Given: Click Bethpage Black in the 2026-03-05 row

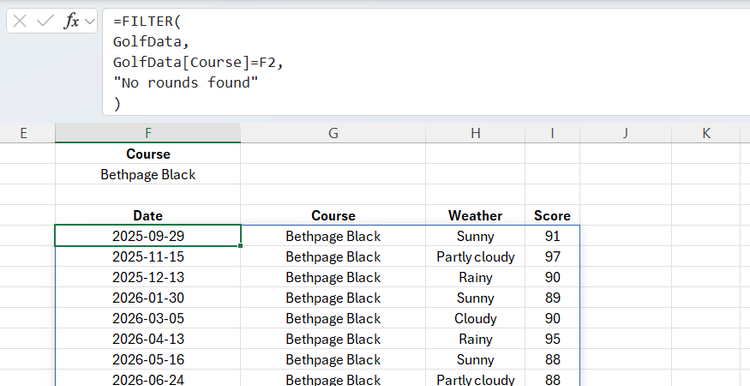Looking at the screenshot, I should [333, 318].
